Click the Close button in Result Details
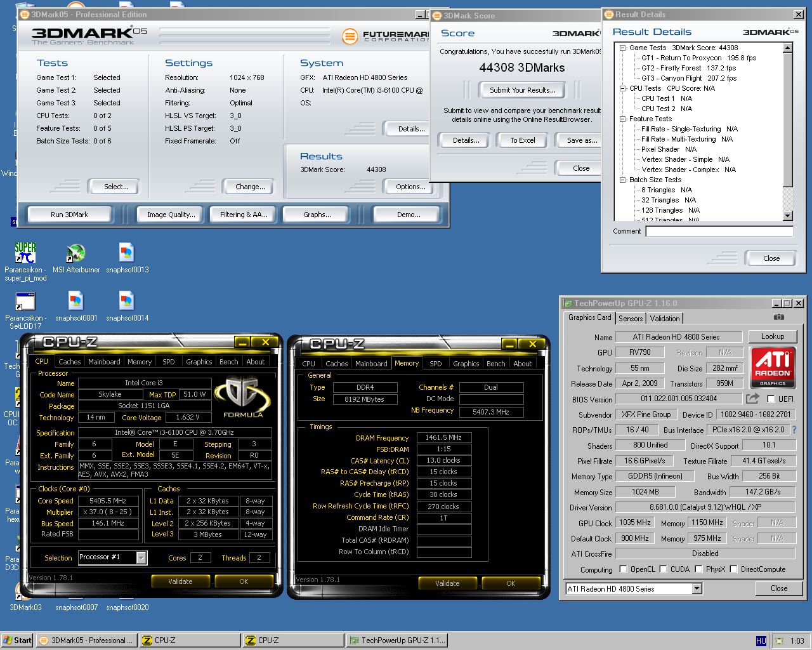The image size is (812, 650). tap(771, 258)
